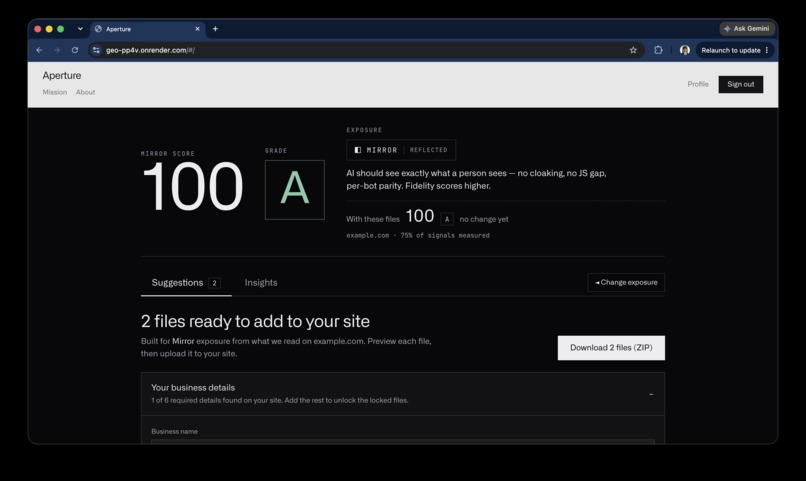Viewport: 806px width, 481px height.
Task: Click the mirror score 100 number
Action: point(192,186)
